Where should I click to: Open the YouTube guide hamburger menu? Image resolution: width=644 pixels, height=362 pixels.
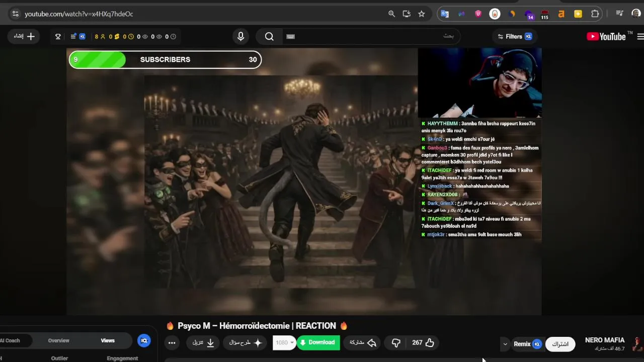pyautogui.click(x=640, y=37)
